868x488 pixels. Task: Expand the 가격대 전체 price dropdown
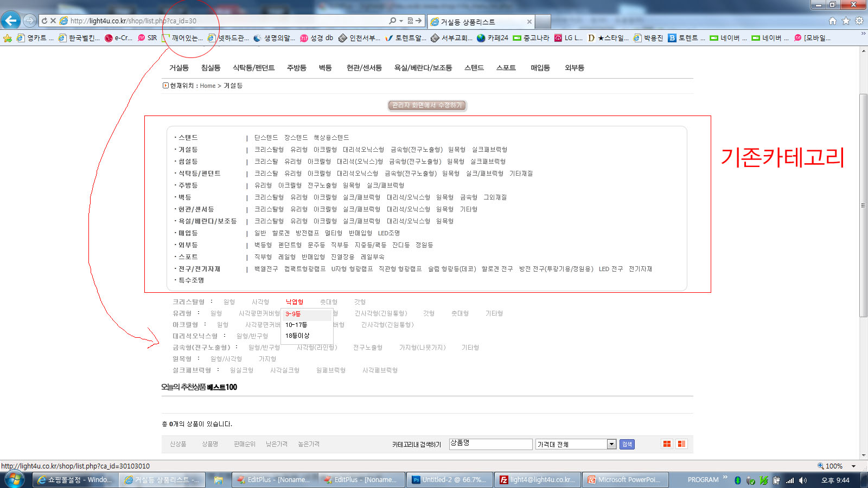point(611,444)
